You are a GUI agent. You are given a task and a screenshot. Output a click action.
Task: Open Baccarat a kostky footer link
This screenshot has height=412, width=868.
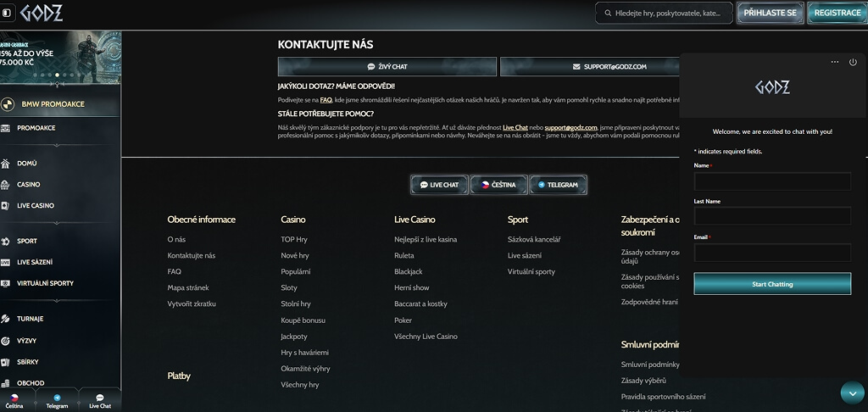[420, 303]
